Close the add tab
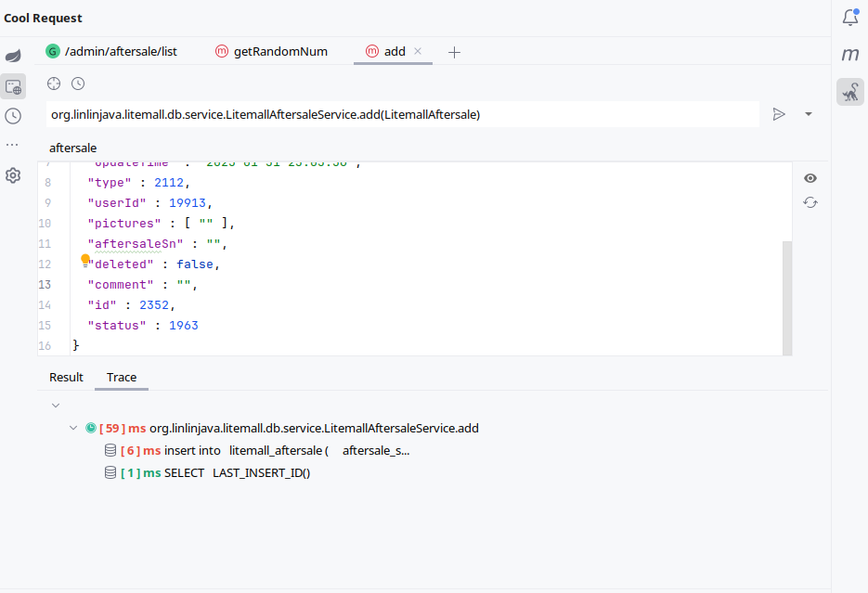The width and height of the screenshot is (868, 593). (418, 52)
